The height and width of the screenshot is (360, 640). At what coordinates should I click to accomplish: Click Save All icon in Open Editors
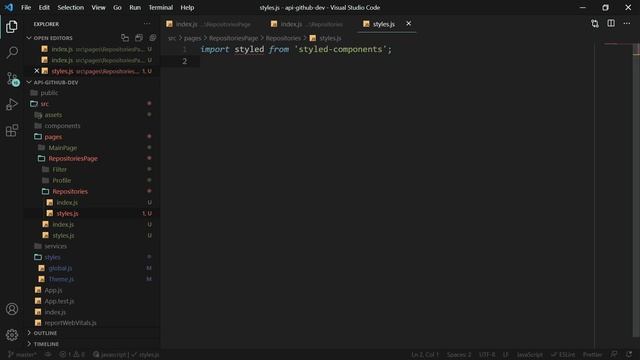click(x=139, y=38)
